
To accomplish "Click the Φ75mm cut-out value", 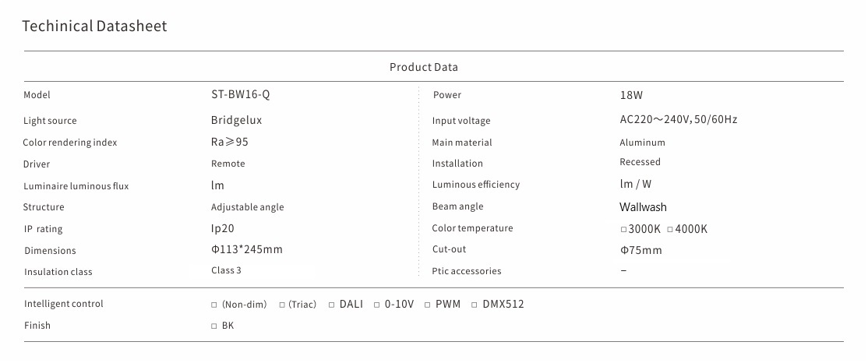I will point(640,250).
